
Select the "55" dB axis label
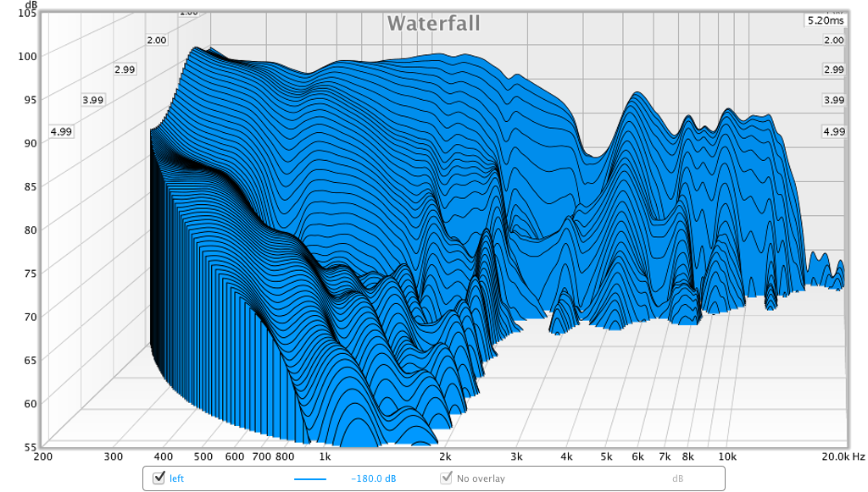[x=30, y=446]
